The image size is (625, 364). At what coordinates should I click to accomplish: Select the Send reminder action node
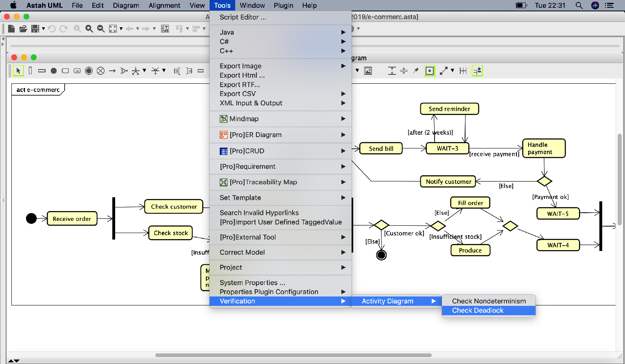click(x=449, y=109)
